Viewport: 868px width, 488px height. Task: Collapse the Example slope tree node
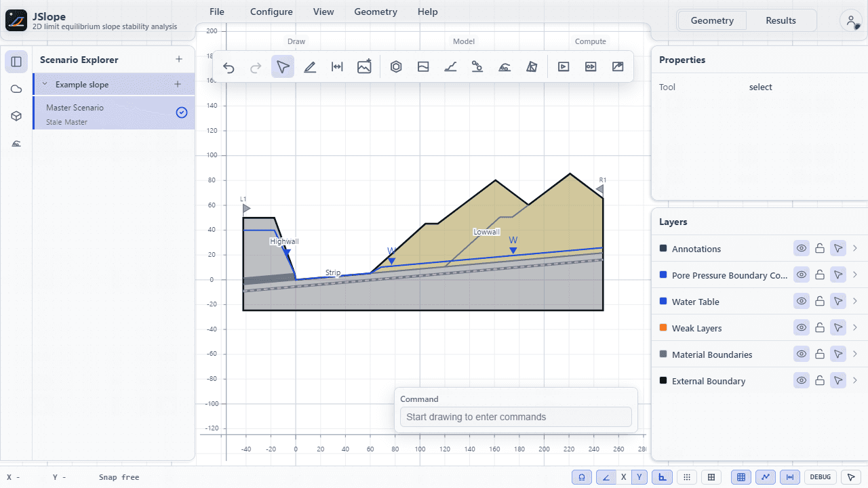45,85
